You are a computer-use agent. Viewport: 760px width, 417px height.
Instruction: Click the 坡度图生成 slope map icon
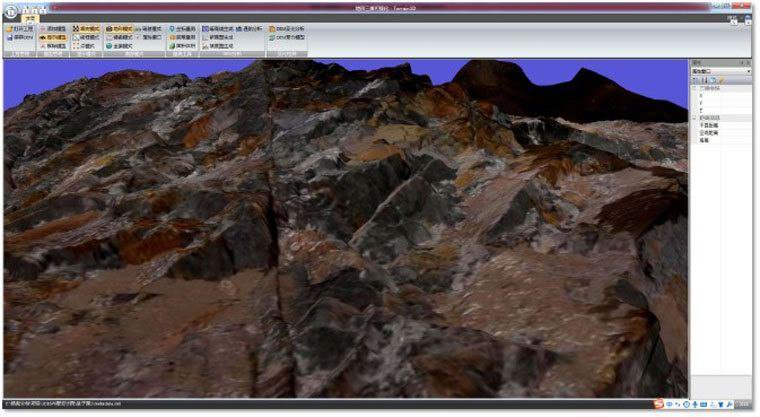click(206, 46)
